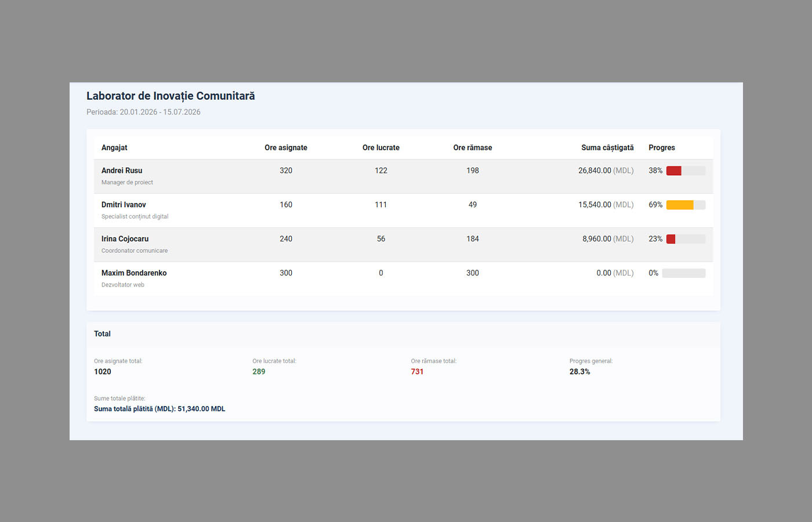Open the Maxim Bondarenko entry
The image size is (812, 522).
(x=134, y=273)
